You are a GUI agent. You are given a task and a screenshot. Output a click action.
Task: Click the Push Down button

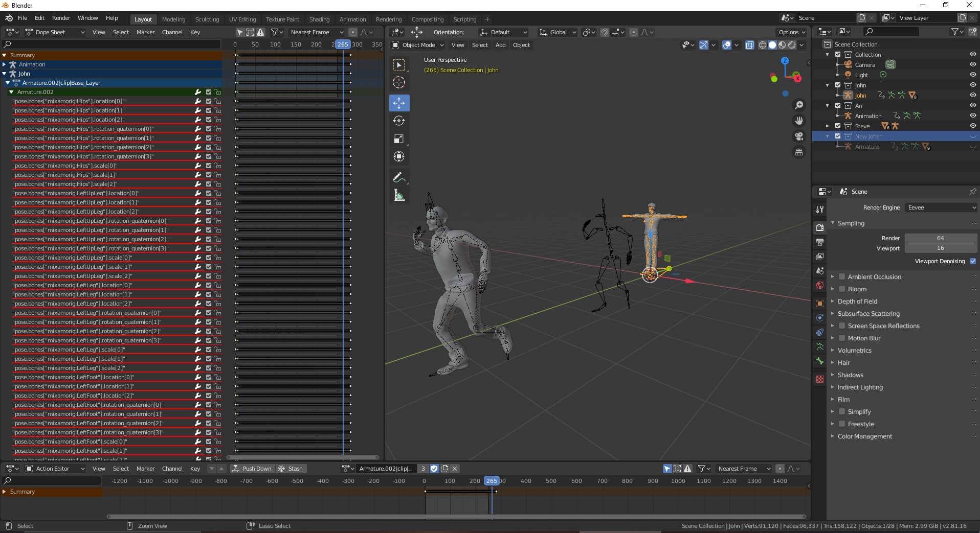tap(252, 469)
